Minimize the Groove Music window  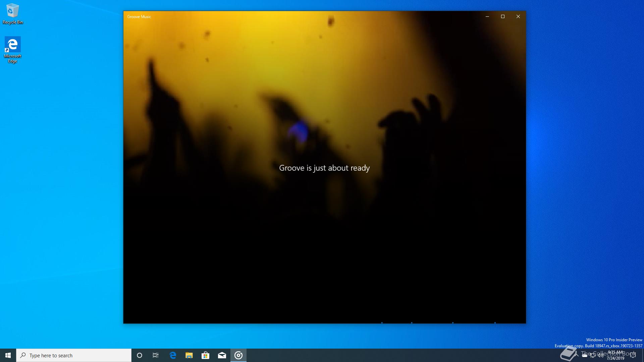[x=487, y=16]
